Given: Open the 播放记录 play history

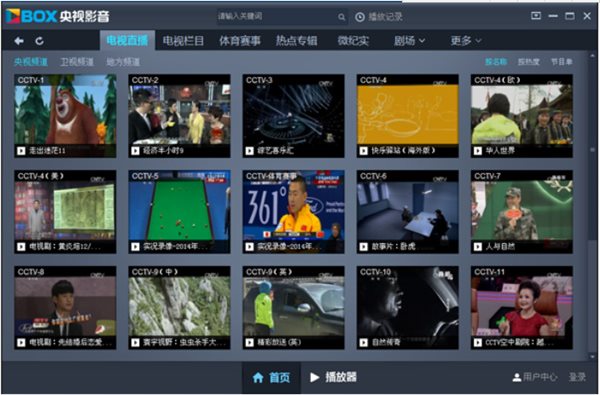Looking at the screenshot, I should (x=379, y=17).
